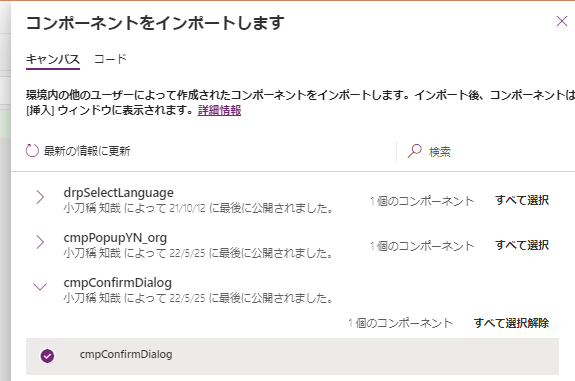Switch to the コード tab

tap(110, 59)
